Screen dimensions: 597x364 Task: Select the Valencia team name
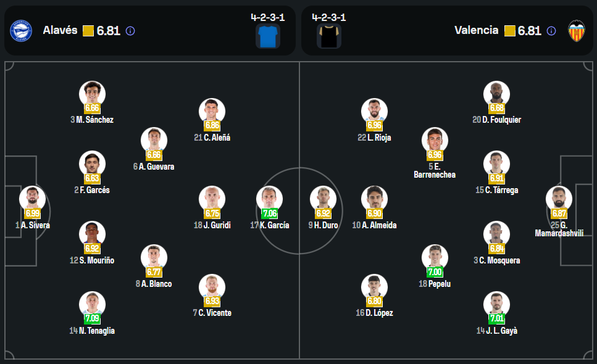[476, 30]
